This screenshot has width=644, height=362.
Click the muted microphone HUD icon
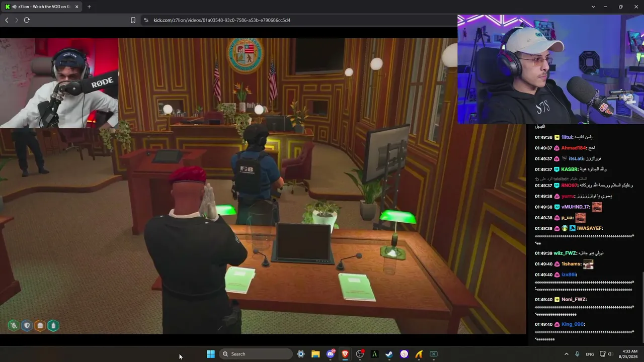[14, 325]
